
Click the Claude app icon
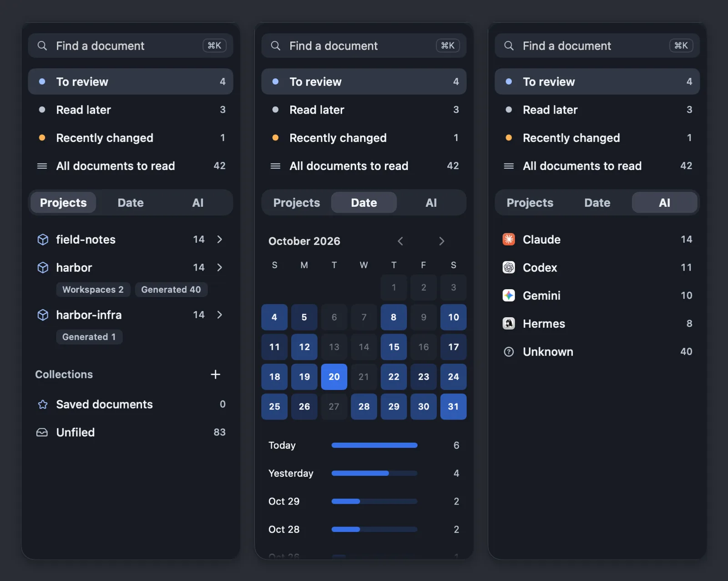[x=509, y=239]
